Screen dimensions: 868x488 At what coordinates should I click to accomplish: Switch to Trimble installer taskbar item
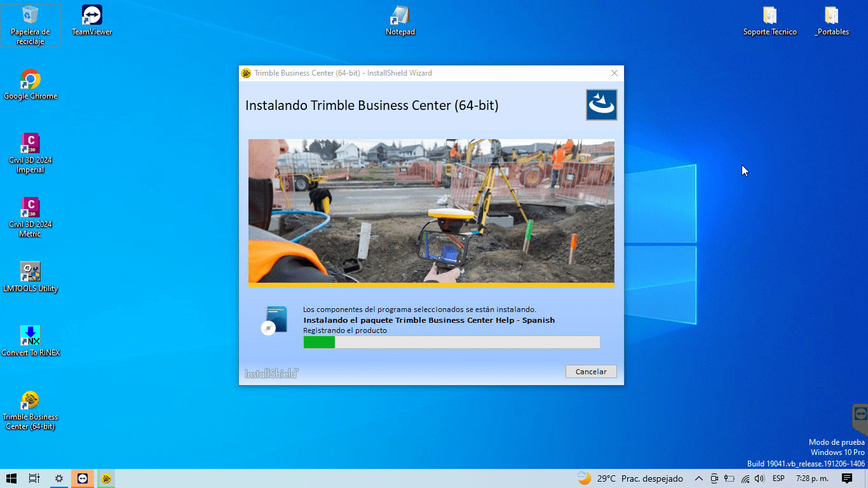click(x=106, y=478)
